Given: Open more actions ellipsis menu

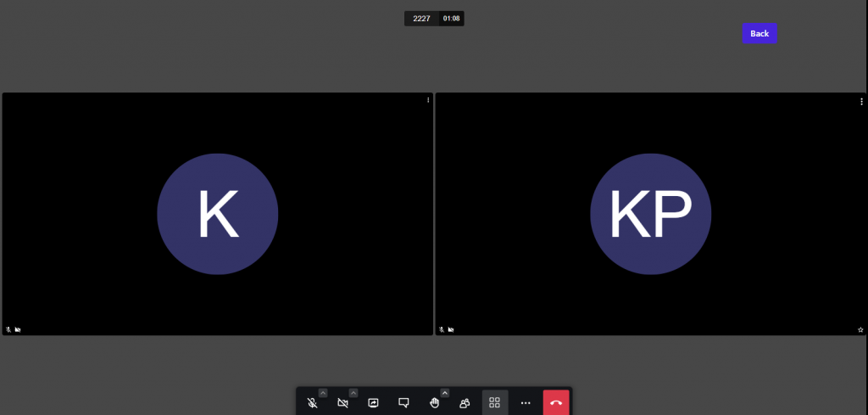Looking at the screenshot, I should tap(526, 403).
